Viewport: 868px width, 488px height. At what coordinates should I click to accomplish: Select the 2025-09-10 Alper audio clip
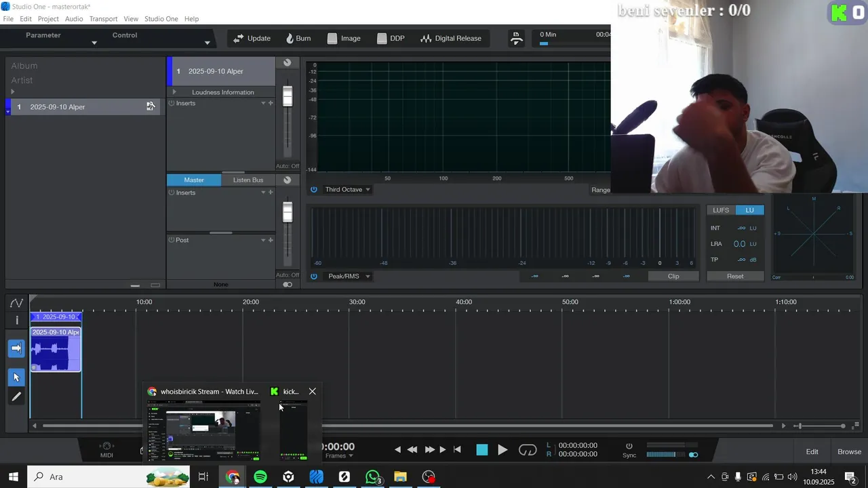click(x=56, y=350)
